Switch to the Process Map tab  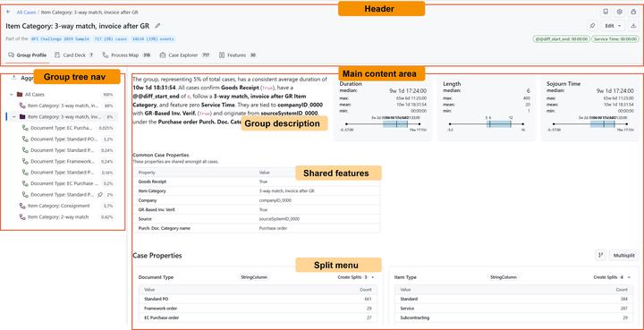[x=126, y=55]
